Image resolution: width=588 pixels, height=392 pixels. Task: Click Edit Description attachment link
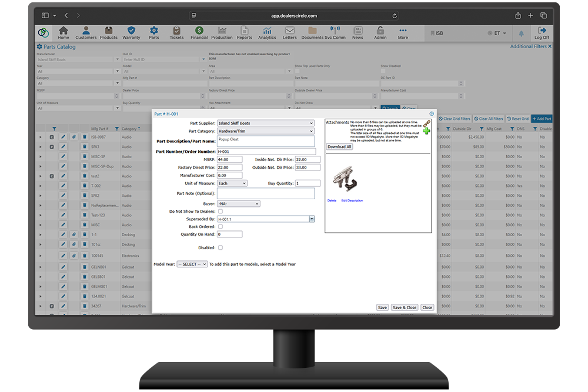coord(352,200)
